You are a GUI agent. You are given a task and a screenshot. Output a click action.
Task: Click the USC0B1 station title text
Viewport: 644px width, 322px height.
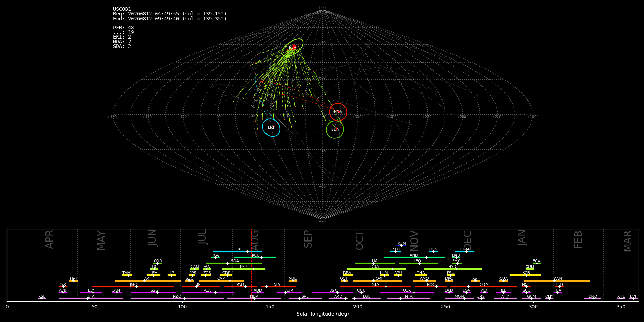pos(122,9)
